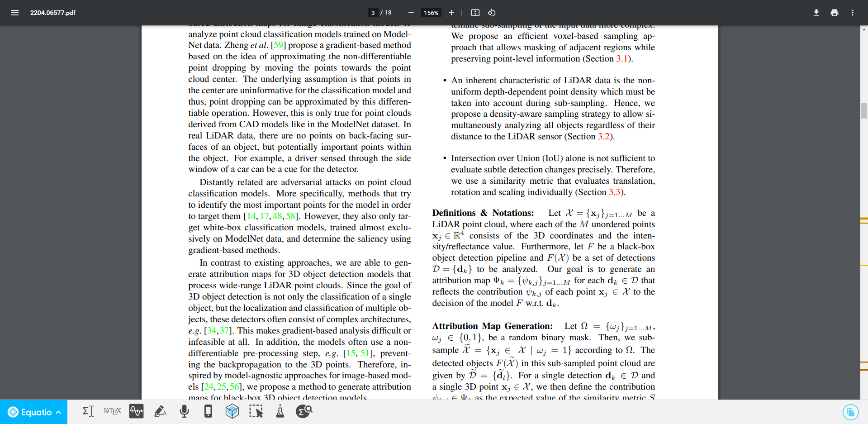Viewport: 868px width, 424px height.
Task: Click the fit to page icon
Action: pyautogui.click(x=475, y=13)
